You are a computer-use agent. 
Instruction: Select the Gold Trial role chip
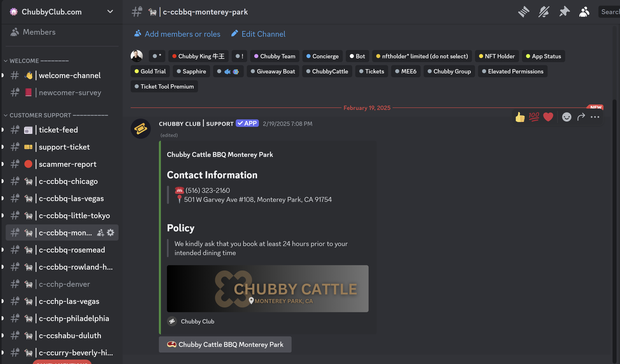150,71
